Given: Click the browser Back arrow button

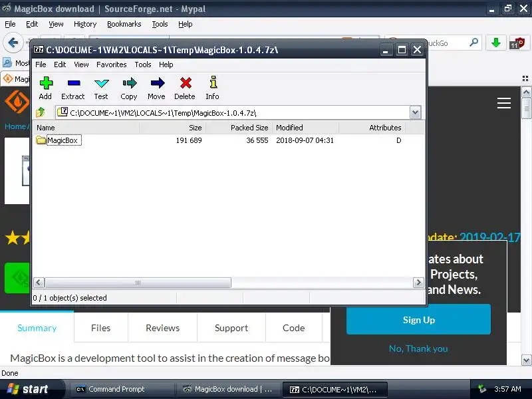Looking at the screenshot, I should (13, 43).
